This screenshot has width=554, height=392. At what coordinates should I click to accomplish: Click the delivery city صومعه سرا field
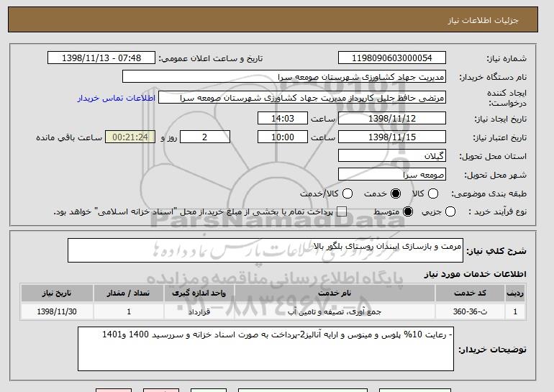click(x=392, y=175)
